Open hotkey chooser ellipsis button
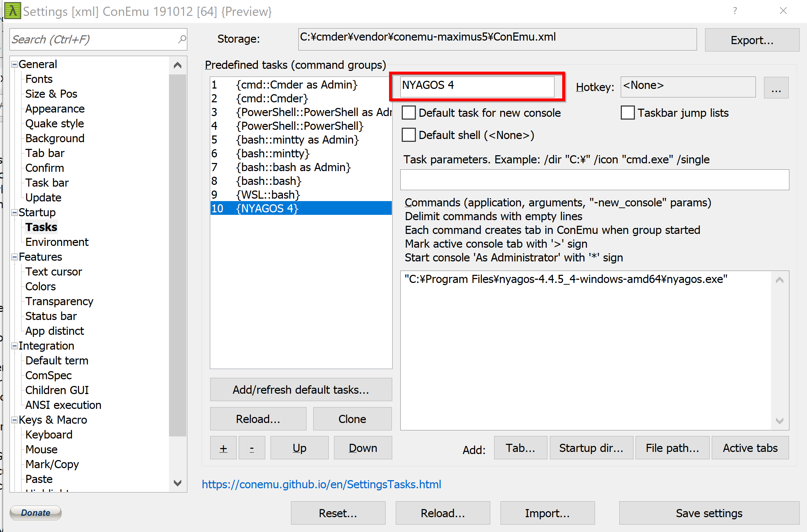 click(776, 87)
